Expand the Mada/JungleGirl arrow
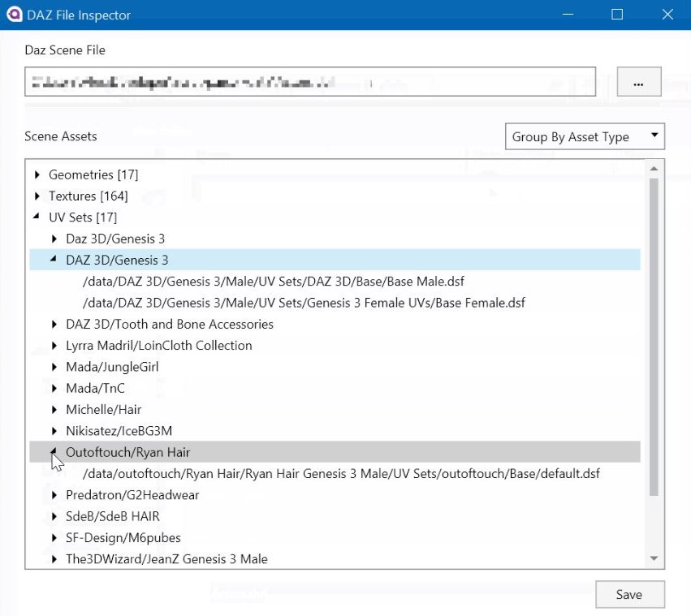The width and height of the screenshot is (691, 616). pyautogui.click(x=54, y=367)
